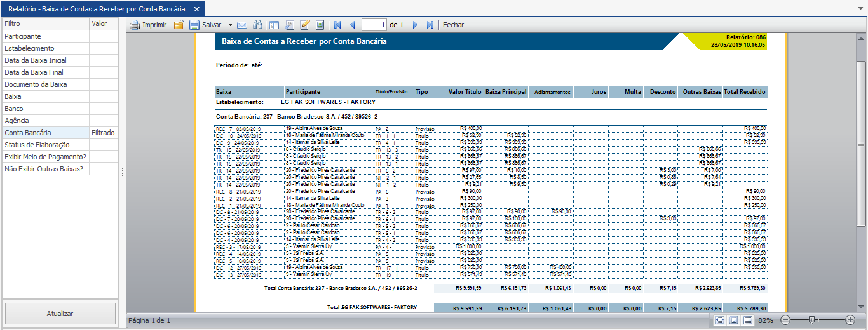Enable continuous scroll view mode
Image resolution: width=868 pixels, height=330 pixels.
748,320
